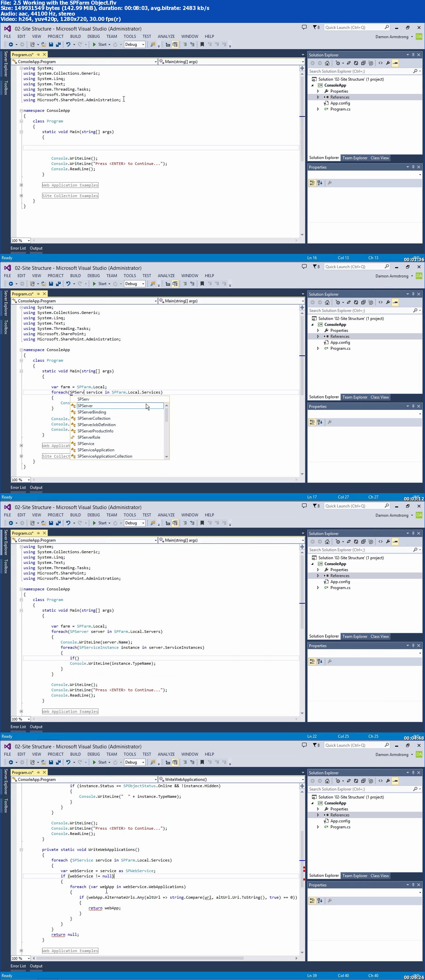Screen dimensions: 425x980
Task: Click the Save All icon in the 00:03:12 frame toolbar
Action: [58, 284]
